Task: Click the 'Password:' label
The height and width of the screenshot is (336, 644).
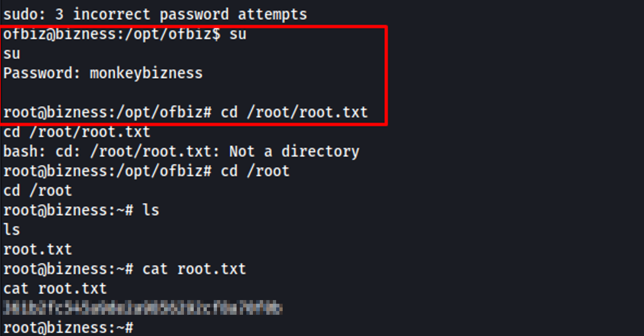Action: (x=42, y=73)
